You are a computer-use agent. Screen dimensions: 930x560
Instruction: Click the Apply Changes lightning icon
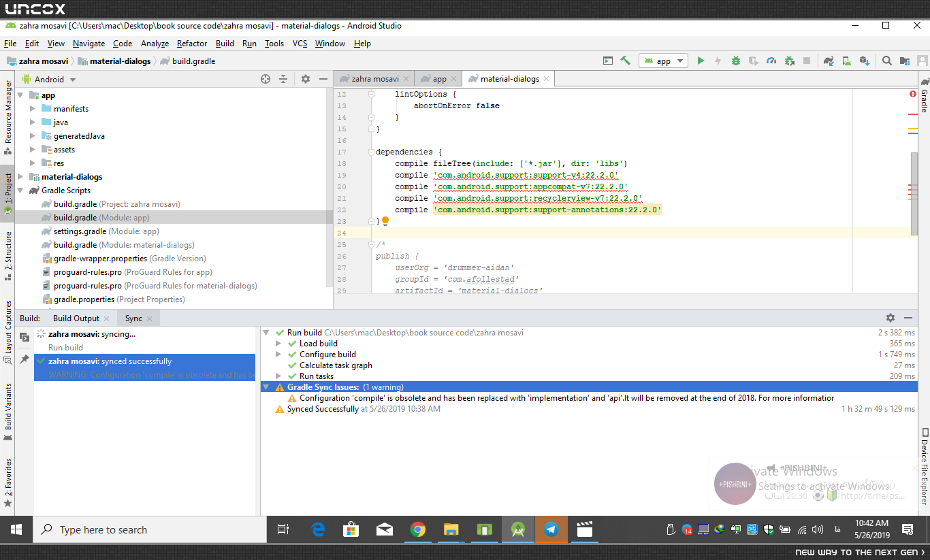718,61
